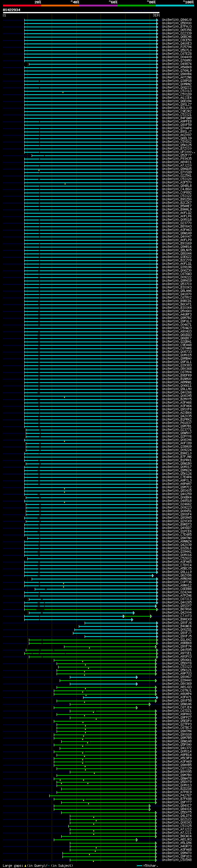This screenshot has height=868, width=197.
Task: Select label UniRef100_Q84XC7
Action: [177, 806]
